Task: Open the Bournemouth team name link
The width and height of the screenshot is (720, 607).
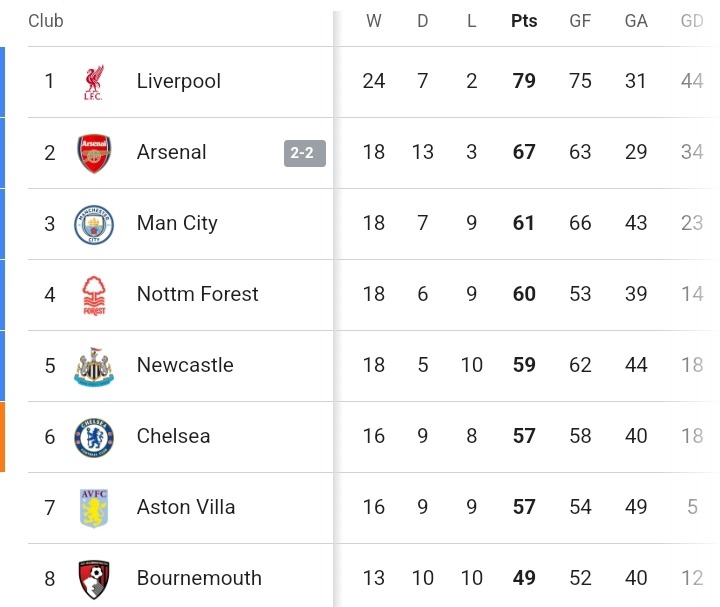Action: [199, 578]
